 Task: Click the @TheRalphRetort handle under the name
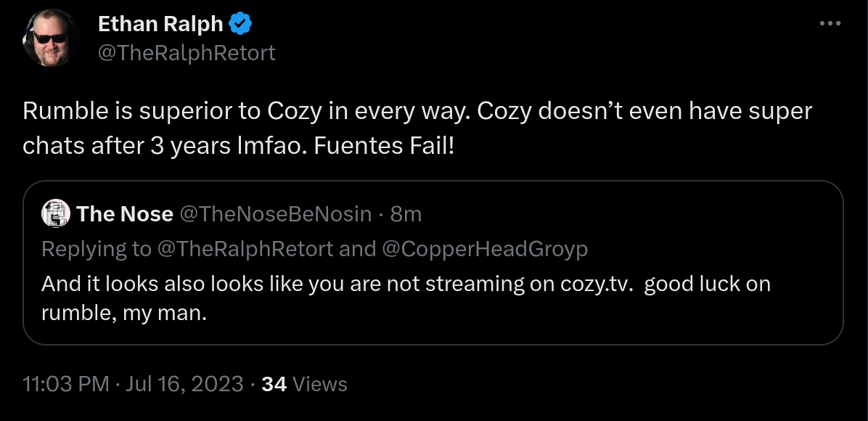tap(187, 53)
